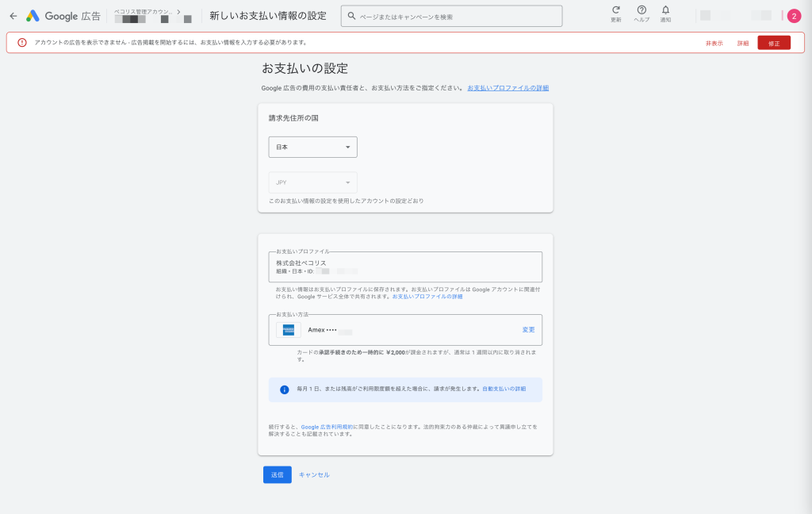Submit with 送信 button
812x514 pixels.
(x=277, y=474)
